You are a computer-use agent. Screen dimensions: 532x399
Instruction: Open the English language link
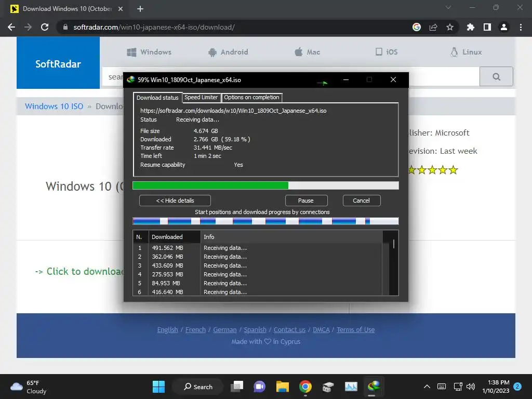coord(168,330)
